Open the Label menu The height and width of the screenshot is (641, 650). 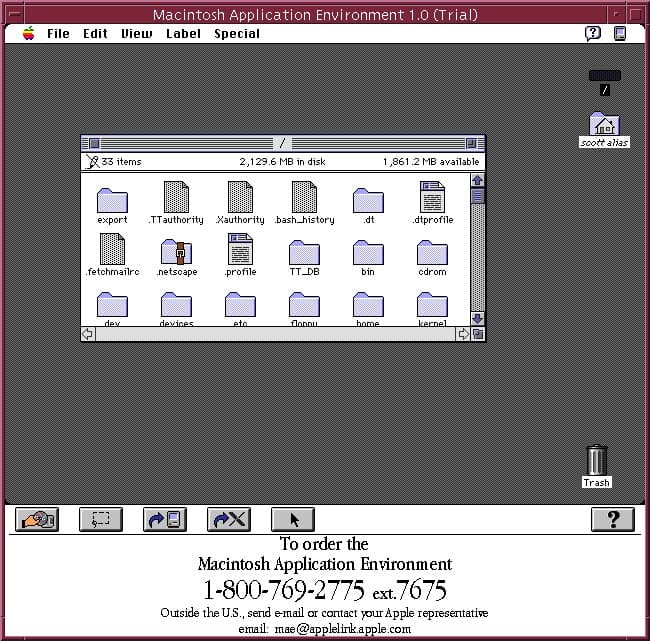coord(183,34)
